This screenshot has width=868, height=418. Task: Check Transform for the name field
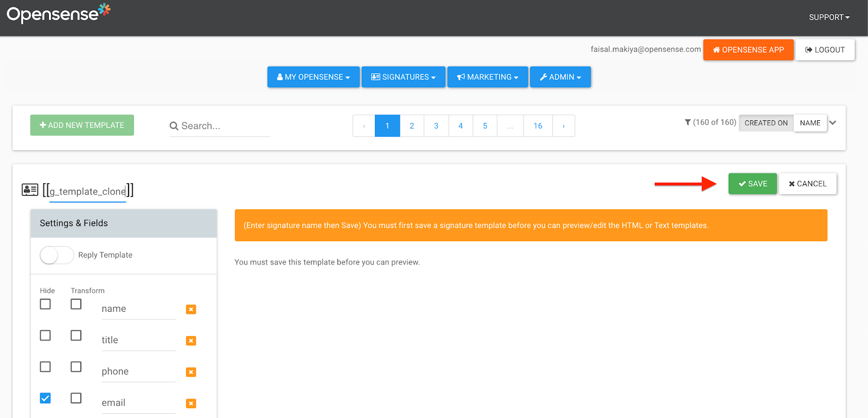76,304
